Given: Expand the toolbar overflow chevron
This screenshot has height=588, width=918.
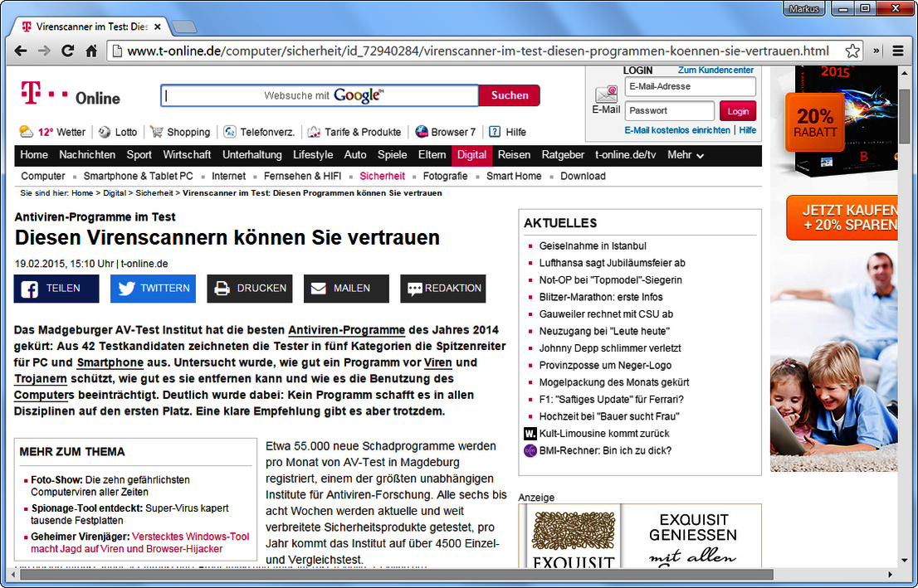Looking at the screenshot, I should [x=876, y=51].
